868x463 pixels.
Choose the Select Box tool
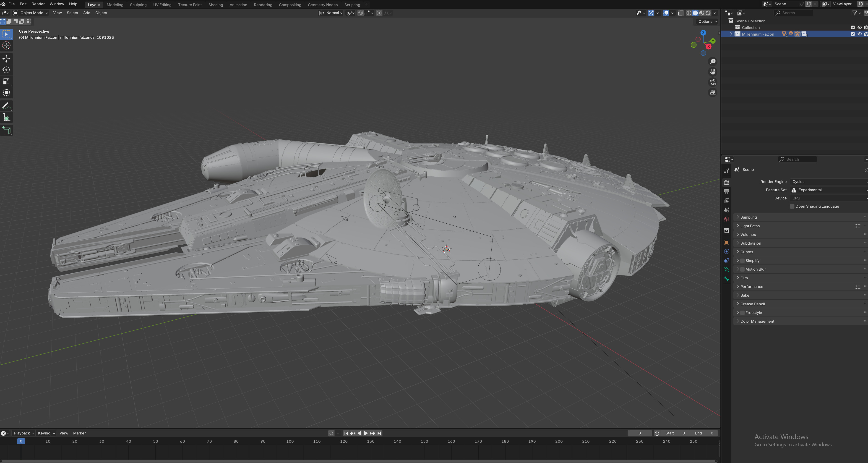(6, 34)
